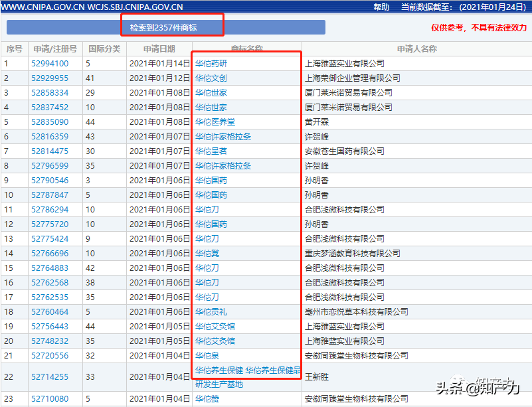Open registration number 52762568
Viewport: 532px width, 407px height.
coord(50,282)
